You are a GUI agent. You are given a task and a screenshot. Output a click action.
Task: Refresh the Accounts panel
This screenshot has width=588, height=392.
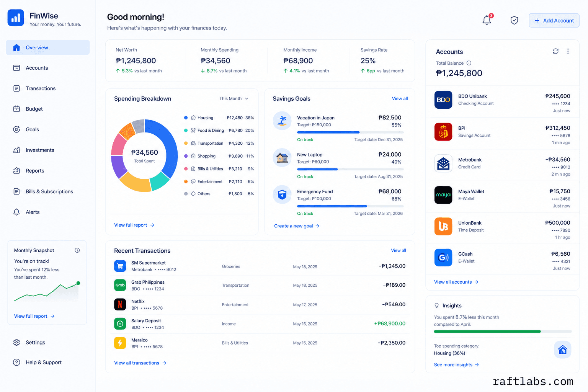pyautogui.click(x=555, y=51)
